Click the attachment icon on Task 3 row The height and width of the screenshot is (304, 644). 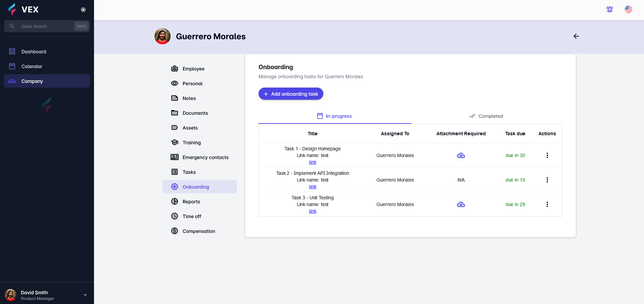tap(461, 204)
